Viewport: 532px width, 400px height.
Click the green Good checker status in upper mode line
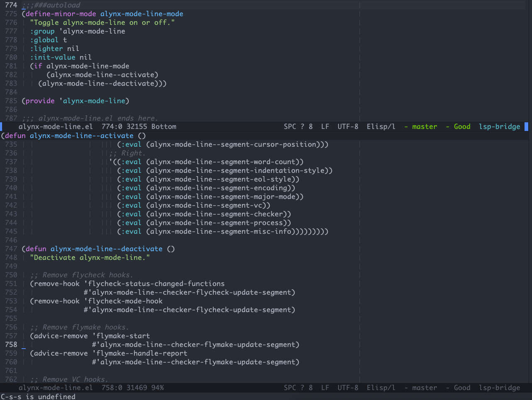click(462, 126)
